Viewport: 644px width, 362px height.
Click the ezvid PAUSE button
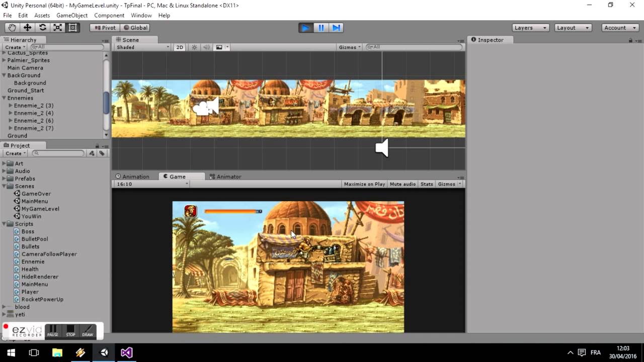click(x=53, y=331)
